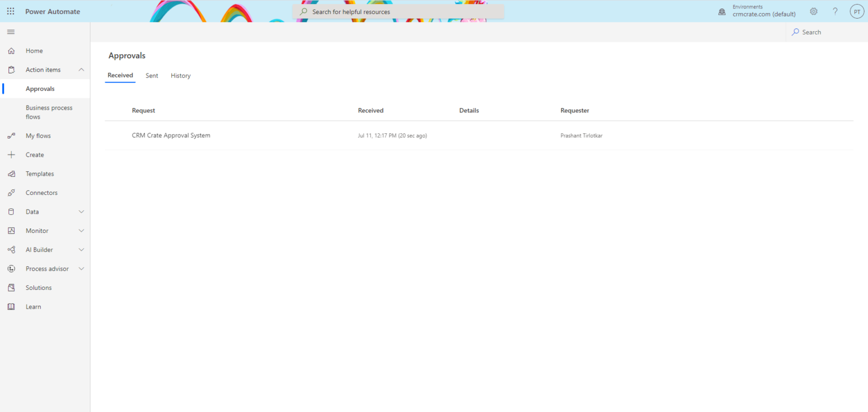Screen dimensions: 868x412
Task: Open the Templates section
Action: (x=40, y=174)
